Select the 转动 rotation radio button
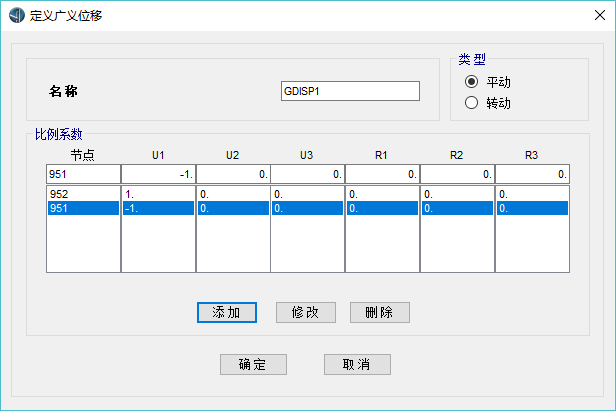This screenshot has width=616, height=411. [x=471, y=103]
